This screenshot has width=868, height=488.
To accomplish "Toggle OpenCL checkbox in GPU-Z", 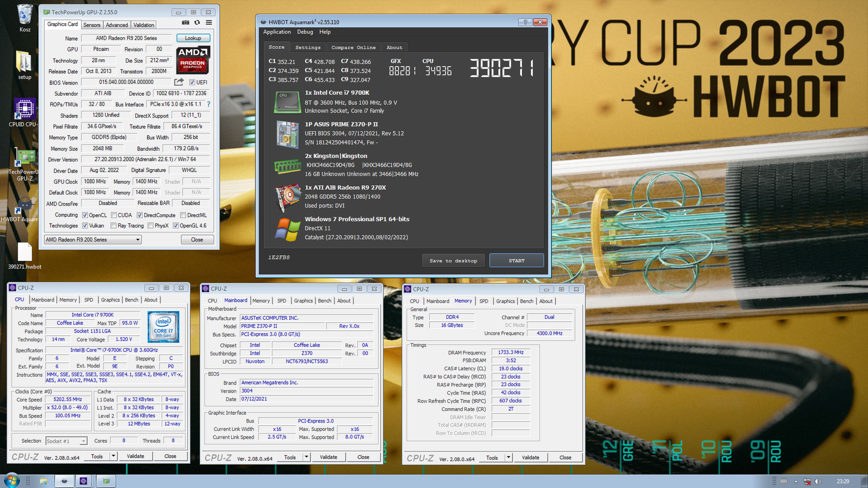I will [x=85, y=215].
